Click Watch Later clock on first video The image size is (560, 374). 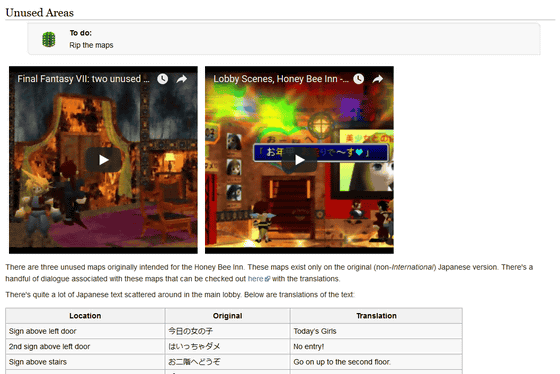(x=162, y=79)
